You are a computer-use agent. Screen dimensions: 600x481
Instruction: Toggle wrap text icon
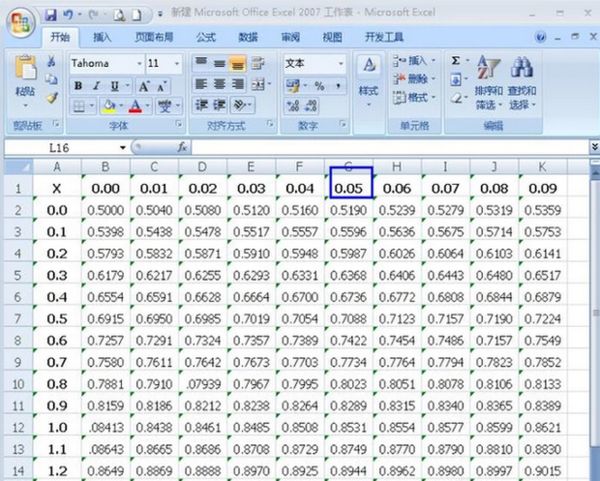(258, 63)
